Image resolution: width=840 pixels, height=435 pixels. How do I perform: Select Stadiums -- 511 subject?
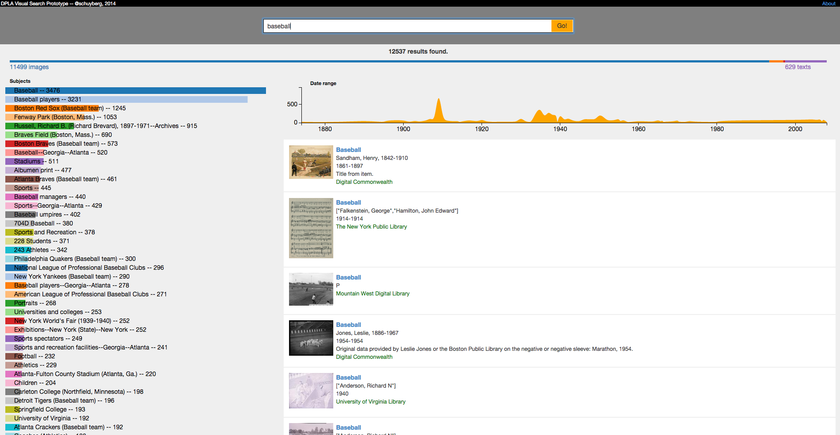click(x=32, y=161)
